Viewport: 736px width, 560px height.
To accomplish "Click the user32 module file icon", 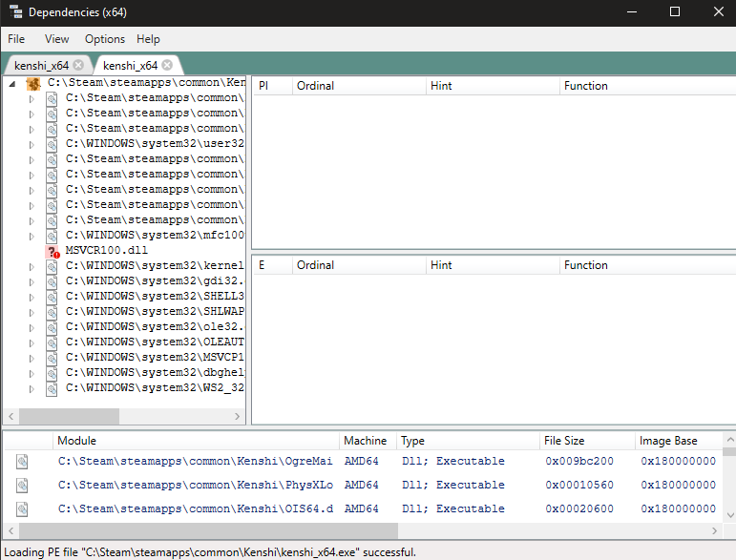I will click(x=52, y=144).
